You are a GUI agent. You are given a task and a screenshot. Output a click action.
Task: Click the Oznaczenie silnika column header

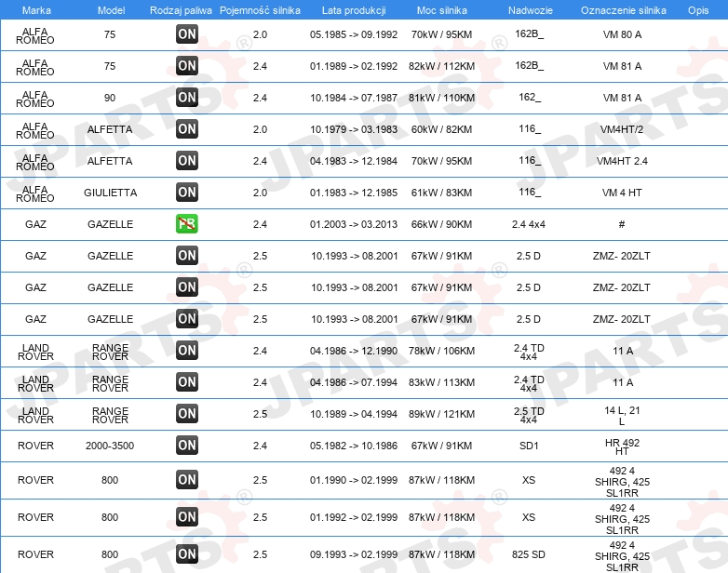624,10
